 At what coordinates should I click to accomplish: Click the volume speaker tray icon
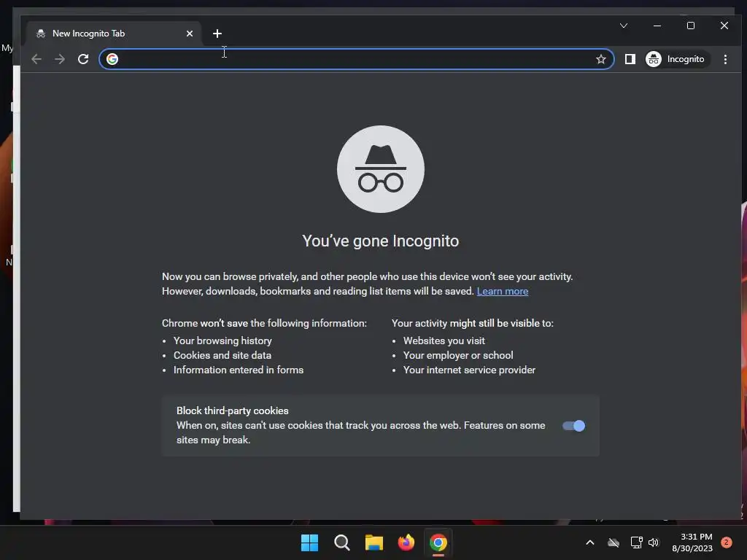click(654, 542)
